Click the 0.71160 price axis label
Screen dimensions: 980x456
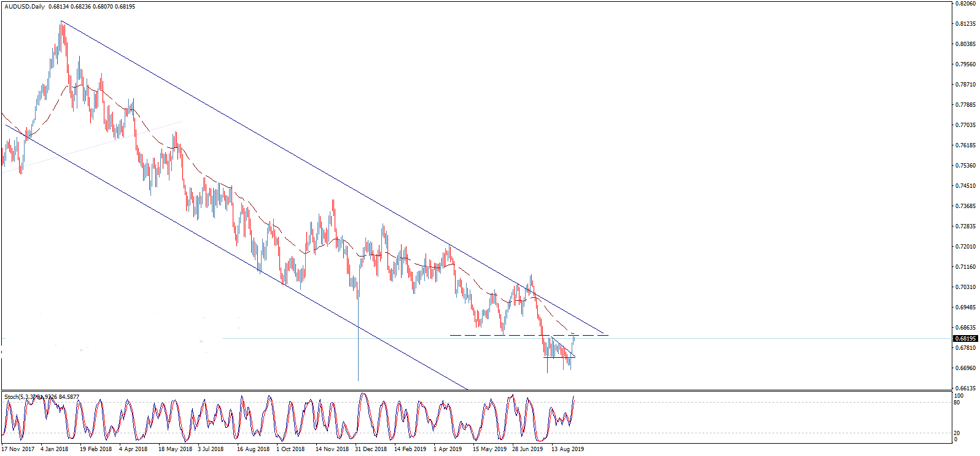click(x=966, y=267)
